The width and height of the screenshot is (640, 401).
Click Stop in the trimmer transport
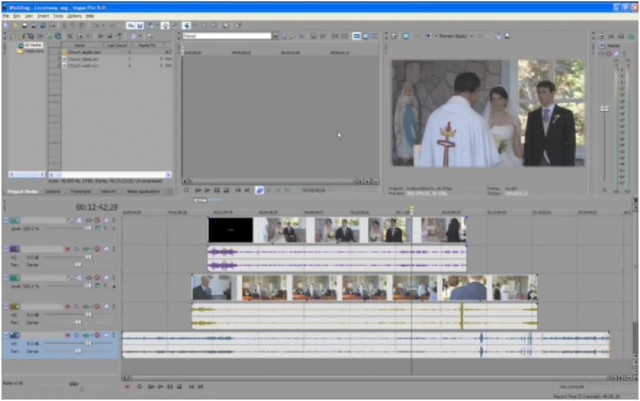(226, 190)
